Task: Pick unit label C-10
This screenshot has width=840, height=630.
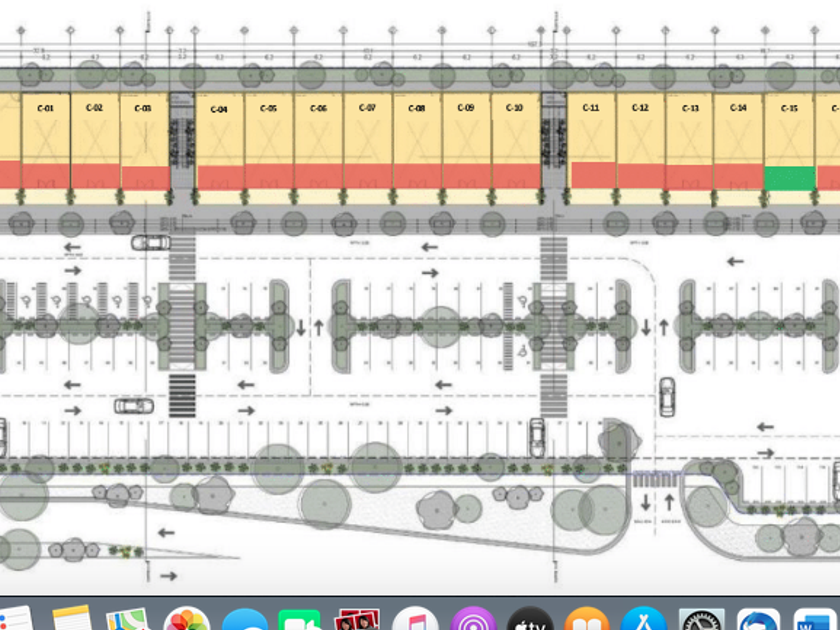Action: (x=514, y=108)
